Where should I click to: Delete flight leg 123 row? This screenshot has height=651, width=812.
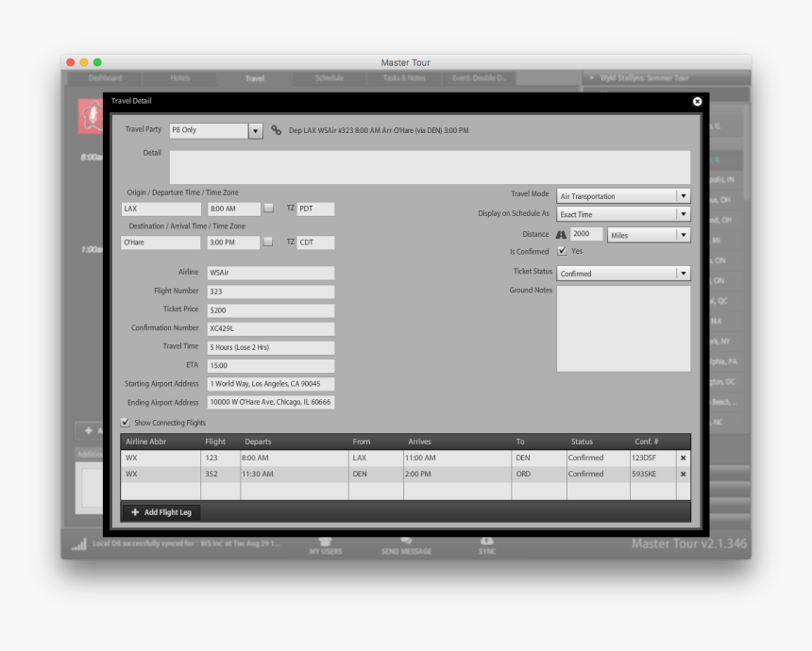[683, 458]
